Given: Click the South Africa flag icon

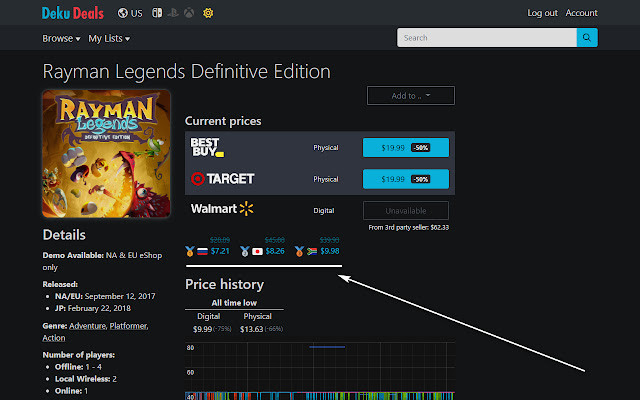Looking at the screenshot, I should pos(312,251).
